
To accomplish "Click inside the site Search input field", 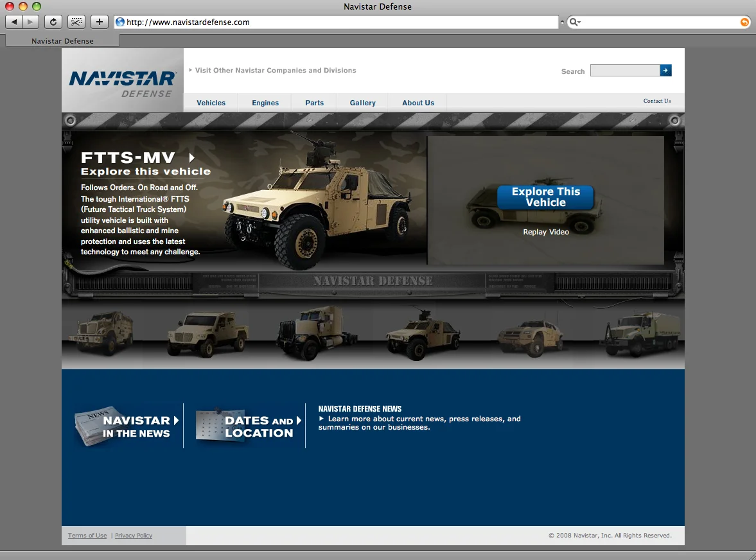I will click(625, 71).
